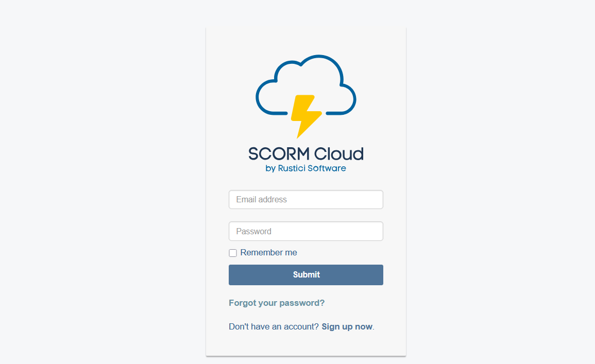
Task: Click the 'Email address' placeholder text
Action: coord(262,199)
